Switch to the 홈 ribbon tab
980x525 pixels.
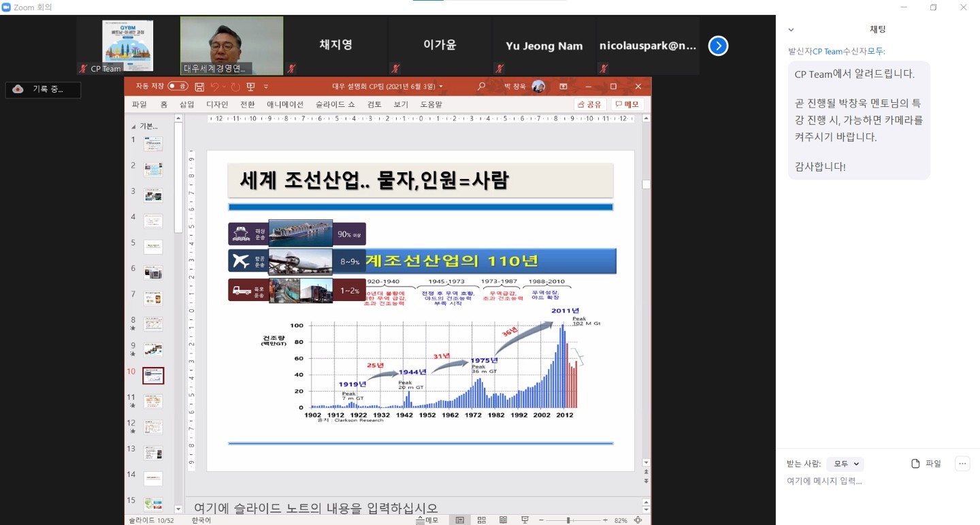163,104
